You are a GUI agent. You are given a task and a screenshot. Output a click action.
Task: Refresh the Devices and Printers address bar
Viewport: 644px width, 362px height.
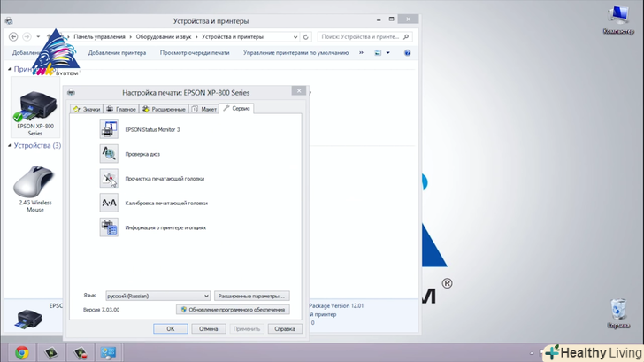(x=305, y=37)
